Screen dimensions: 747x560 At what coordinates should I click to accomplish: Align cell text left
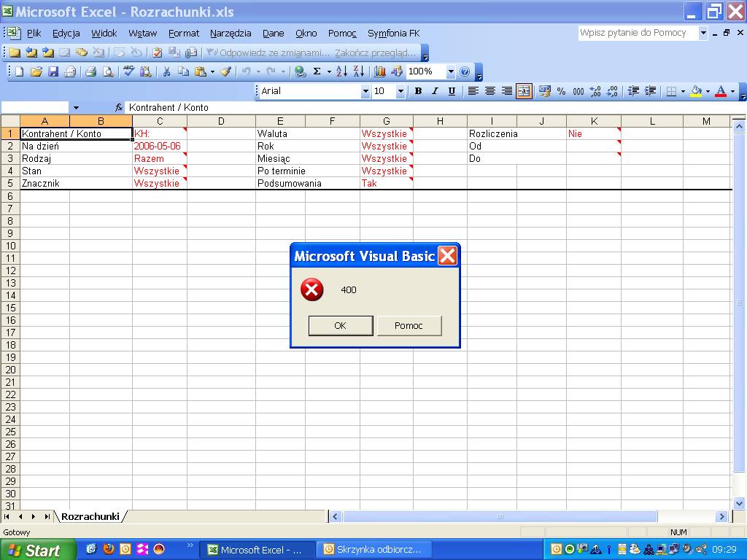pyautogui.click(x=473, y=91)
